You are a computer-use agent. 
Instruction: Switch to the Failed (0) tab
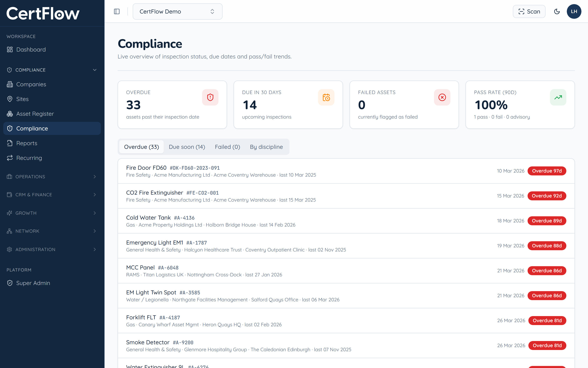click(227, 147)
